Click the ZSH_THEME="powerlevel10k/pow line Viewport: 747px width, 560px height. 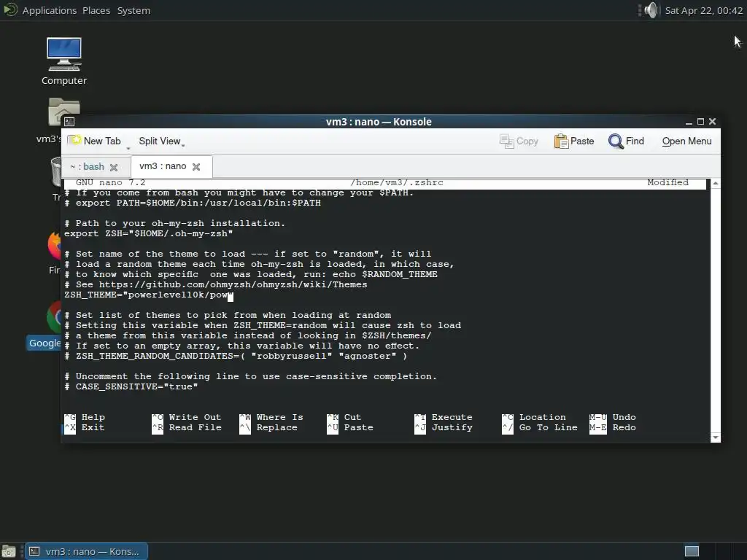[149, 295]
